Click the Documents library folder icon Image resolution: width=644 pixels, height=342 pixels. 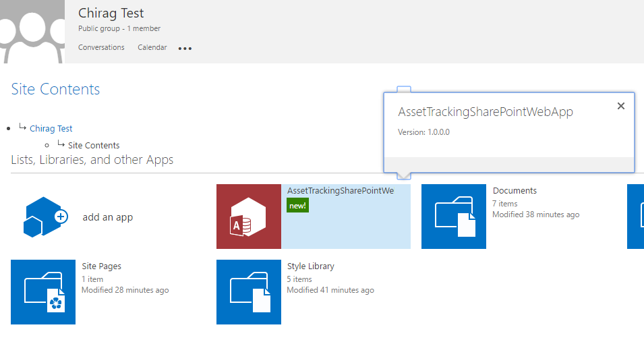pos(454,217)
